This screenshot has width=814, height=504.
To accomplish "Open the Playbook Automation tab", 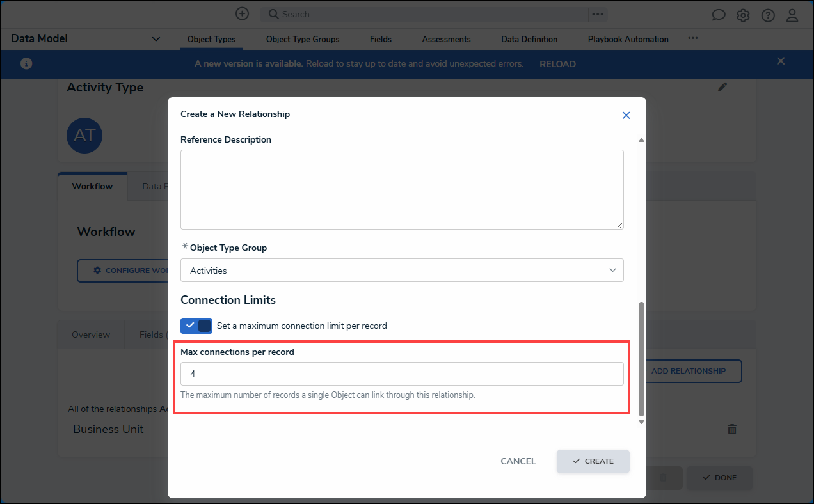I will (x=628, y=39).
